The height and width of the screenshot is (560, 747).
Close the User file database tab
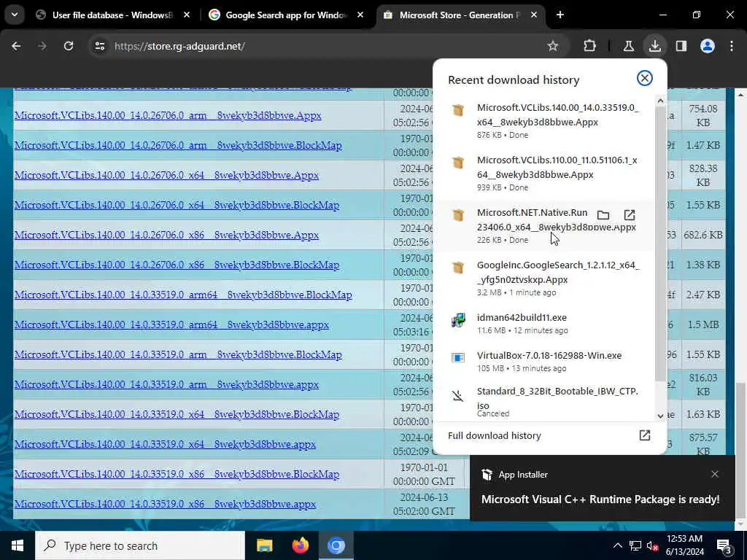pos(187,15)
